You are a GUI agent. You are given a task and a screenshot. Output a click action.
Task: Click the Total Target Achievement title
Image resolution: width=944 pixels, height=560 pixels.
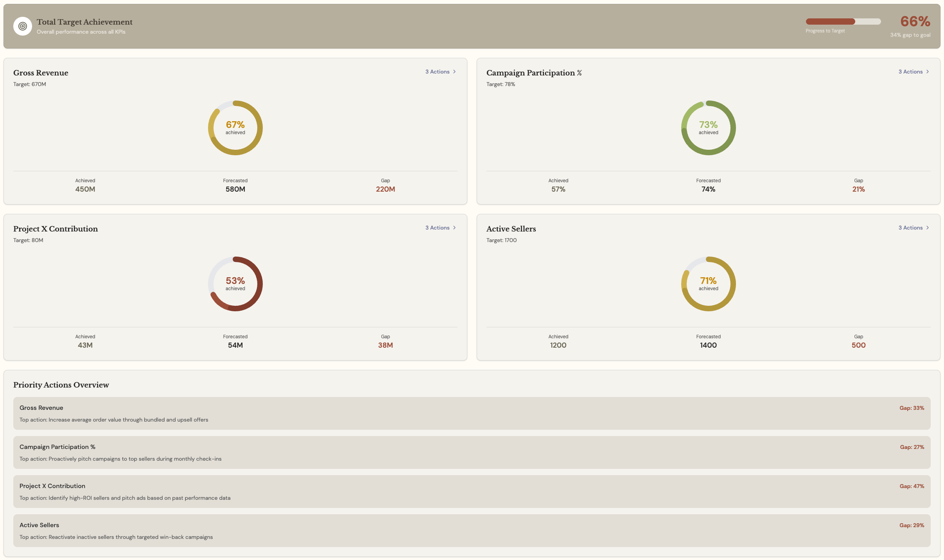[x=84, y=22]
